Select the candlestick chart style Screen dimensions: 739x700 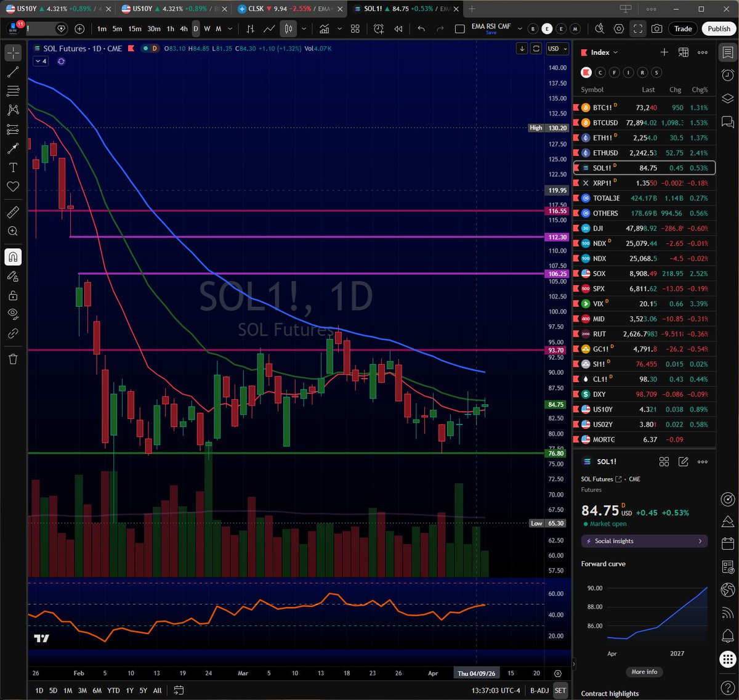pos(288,29)
